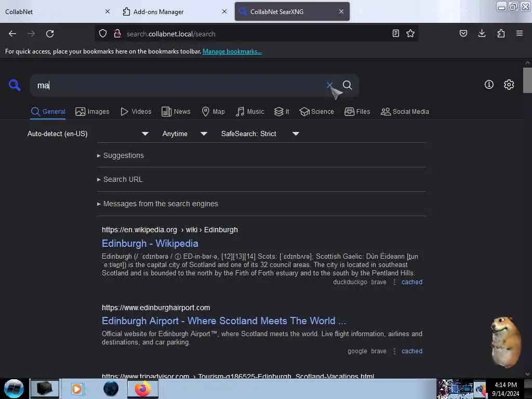This screenshot has height=399, width=532.
Task: Expand the Suggestions section
Action: coord(120,155)
